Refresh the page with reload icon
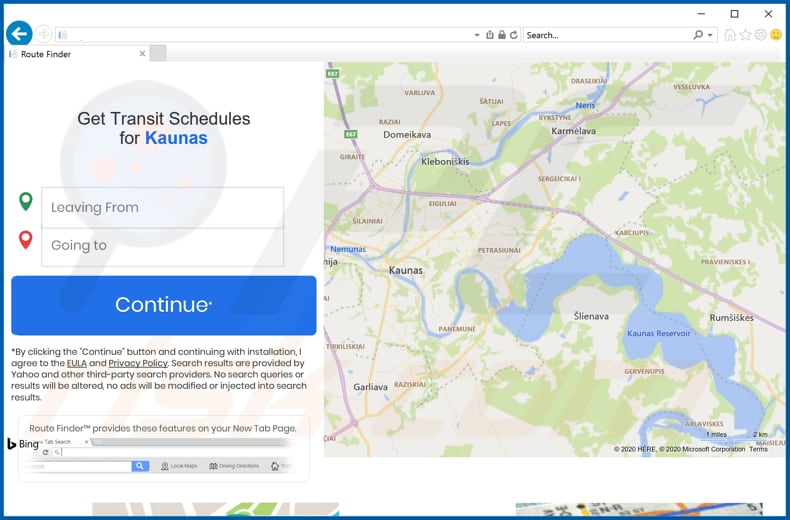This screenshot has width=790, height=520. click(513, 35)
